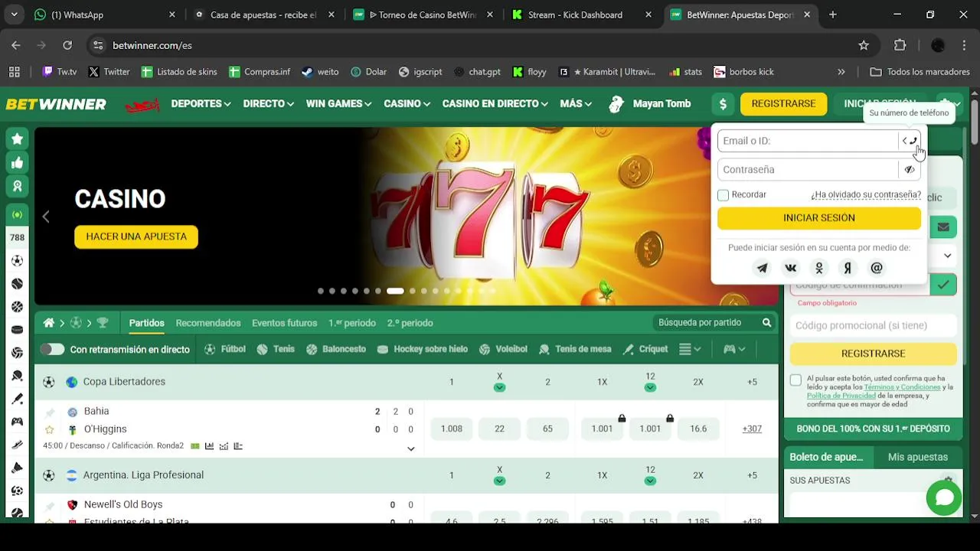
Task: Favorite the O'Higgins match star
Action: [50, 429]
